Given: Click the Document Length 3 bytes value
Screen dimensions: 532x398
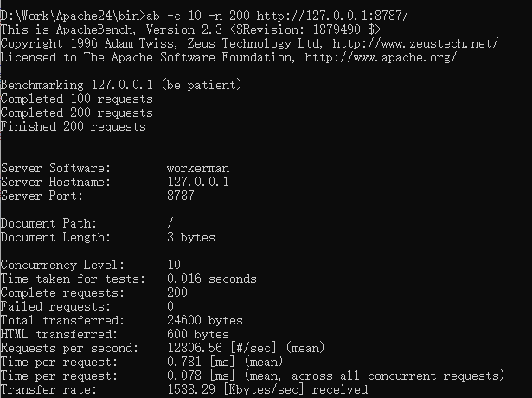Looking at the screenshot, I should 191,237.
